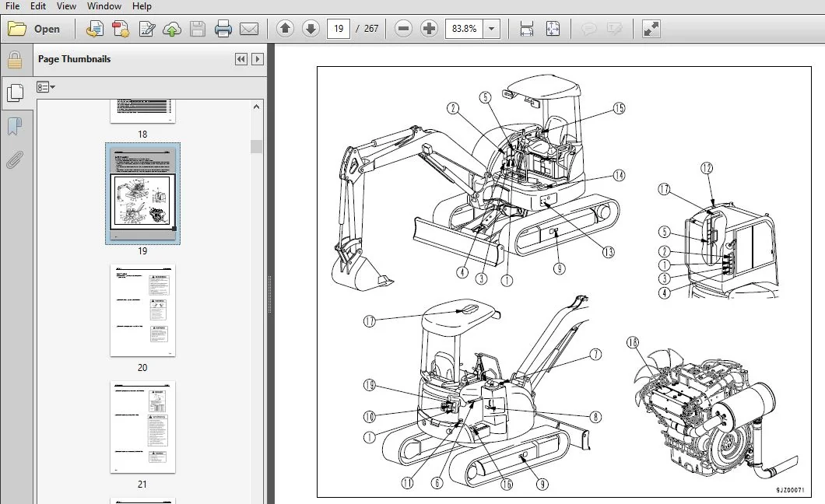
Task: Click the highlight text comment icon
Action: tap(614, 28)
